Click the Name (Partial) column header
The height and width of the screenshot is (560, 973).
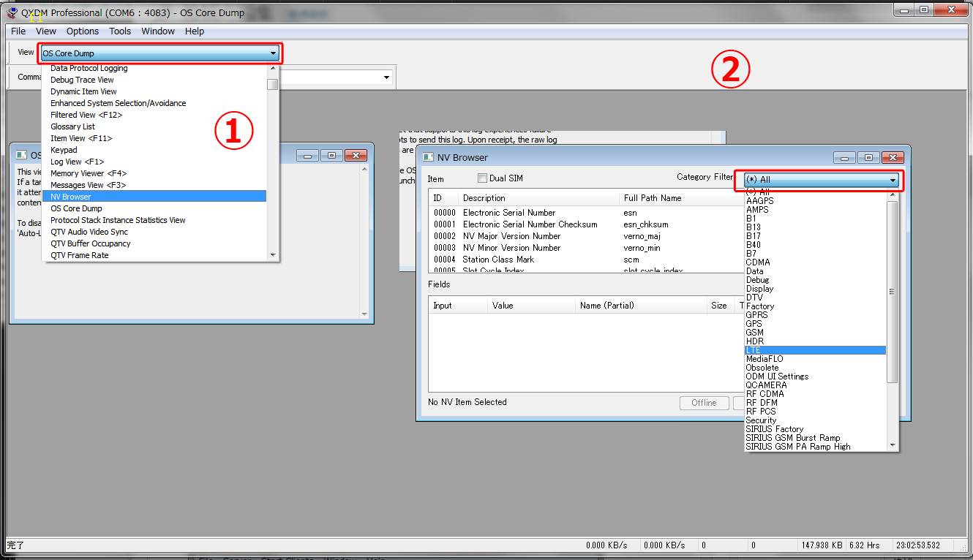[640, 306]
